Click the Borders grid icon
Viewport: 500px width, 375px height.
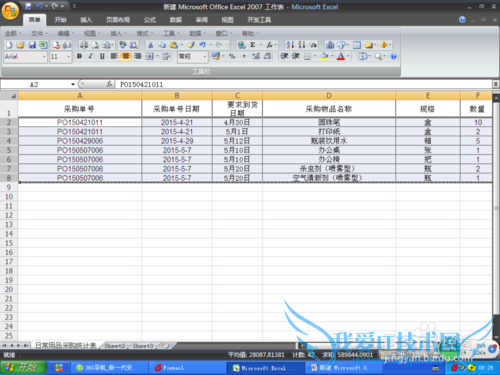click(307, 56)
